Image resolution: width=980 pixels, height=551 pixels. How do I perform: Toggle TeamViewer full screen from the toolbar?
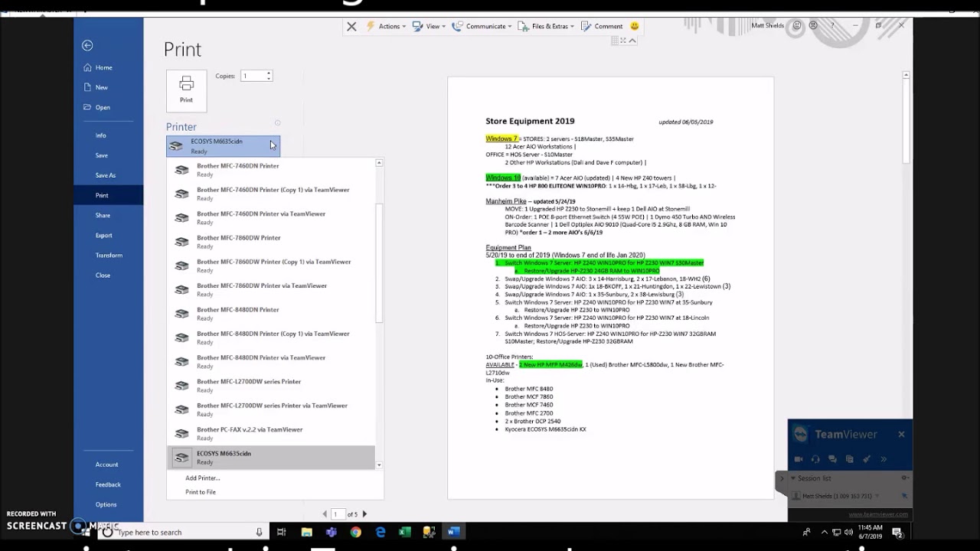pyautogui.click(x=623, y=41)
